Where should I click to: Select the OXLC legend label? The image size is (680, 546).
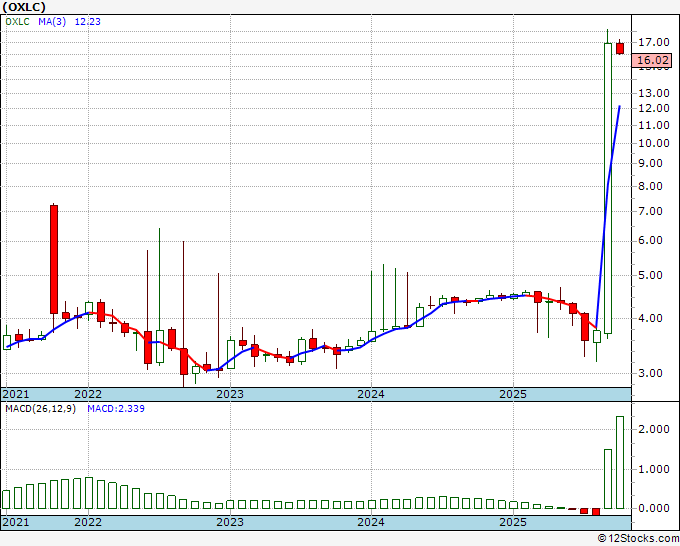click(x=17, y=22)
